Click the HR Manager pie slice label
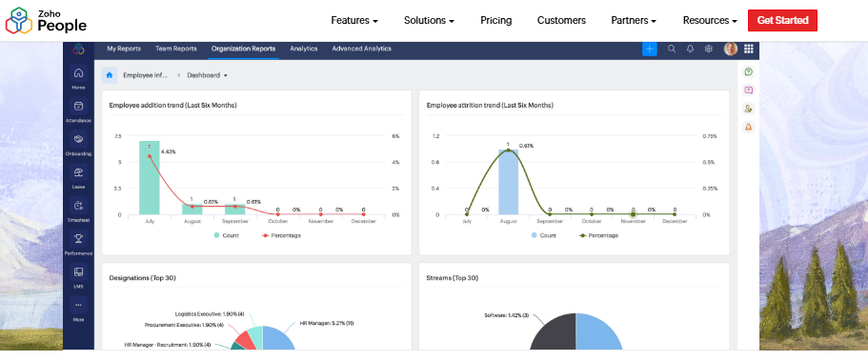Image resolution: width=868 pixels, height=361 pixels. tap(327, 323)
